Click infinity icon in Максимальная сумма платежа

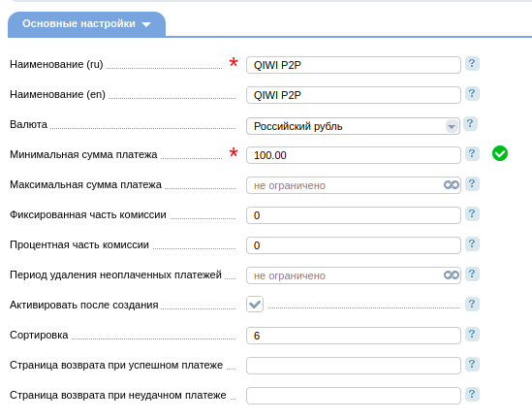(452, 184)
